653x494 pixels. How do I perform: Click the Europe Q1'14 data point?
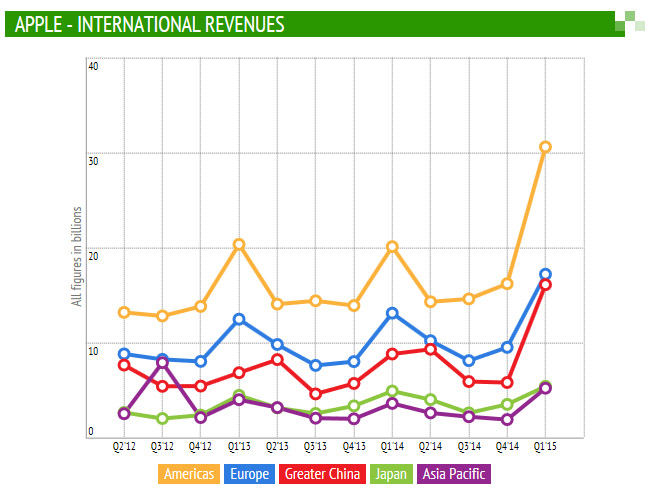(392, 313)
